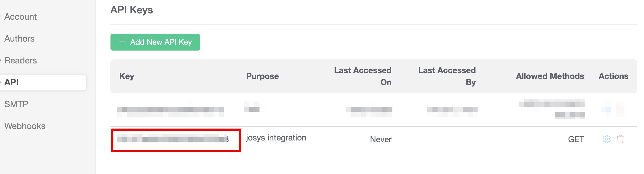Open the Readers section in sidebar

coord(21,61)
